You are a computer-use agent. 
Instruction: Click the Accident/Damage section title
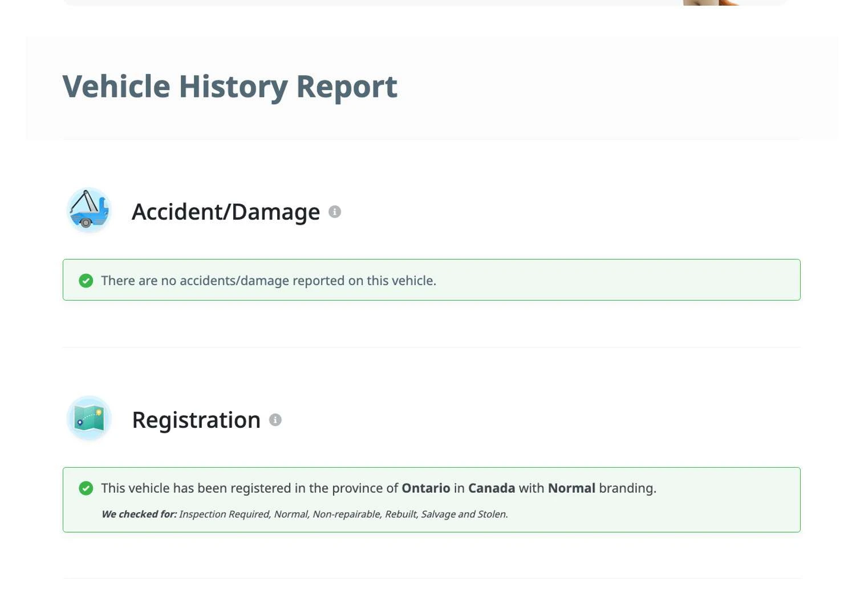click(x=226, y=212)
